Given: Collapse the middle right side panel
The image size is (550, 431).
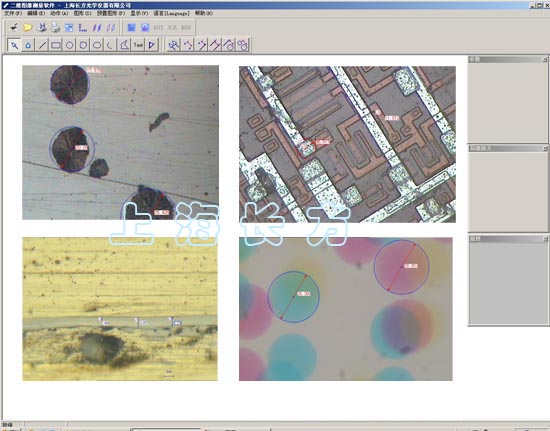Looking at the screenshot, I should coord(545,149).
